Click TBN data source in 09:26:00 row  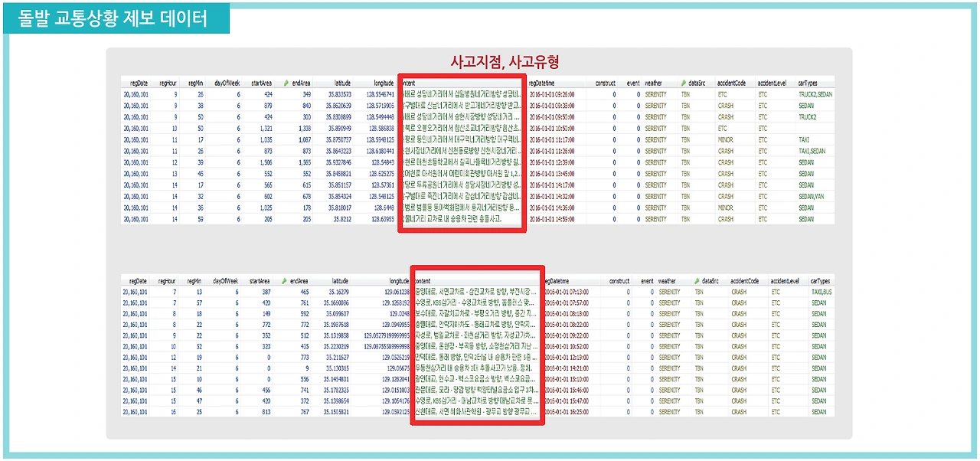(x=686, y=94)
